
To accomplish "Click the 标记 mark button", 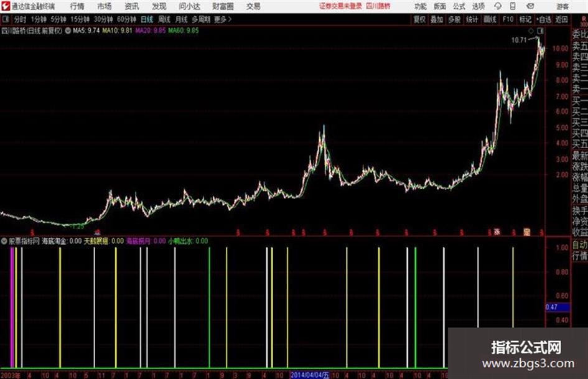I will [x=525, y=19].
